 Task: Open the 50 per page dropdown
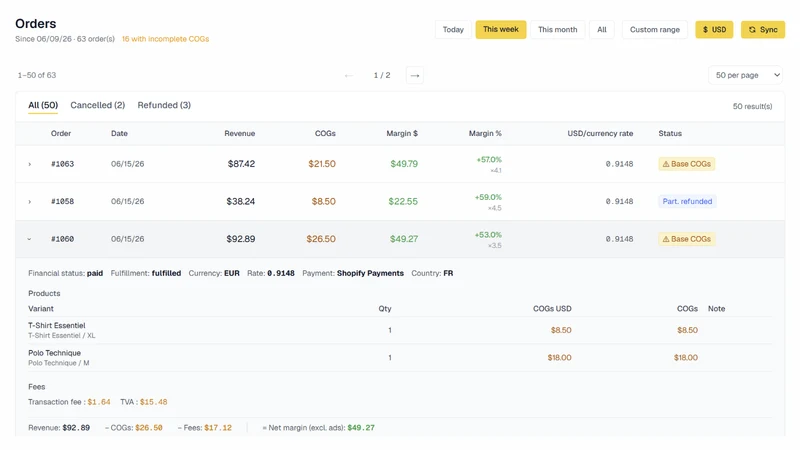[745, 75]
